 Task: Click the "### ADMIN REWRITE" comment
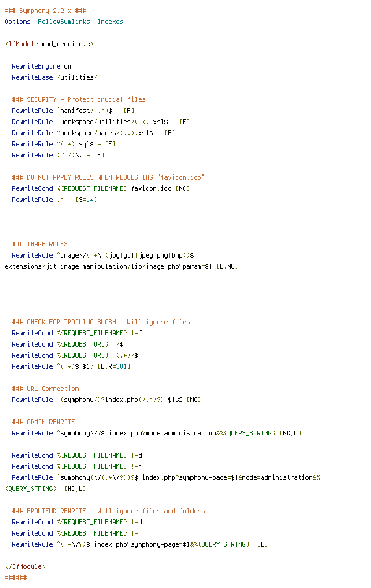(x=43, y=422)
